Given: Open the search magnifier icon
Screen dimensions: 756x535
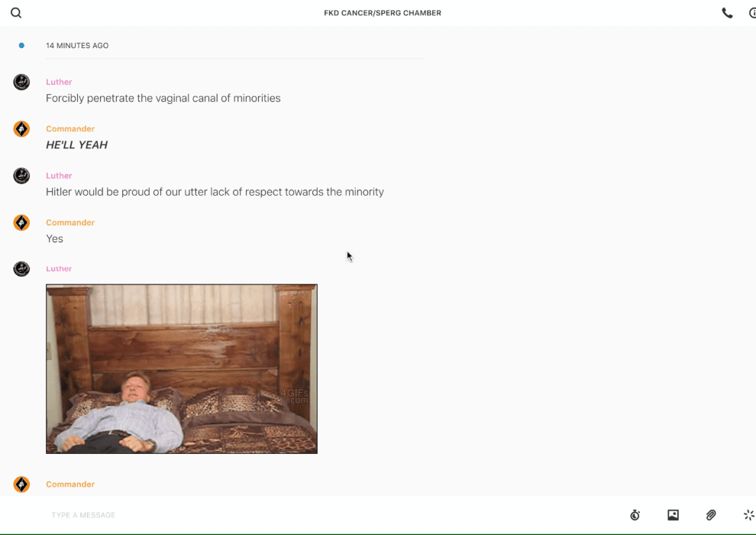Looking at the screenshot, I should (16, 13).
